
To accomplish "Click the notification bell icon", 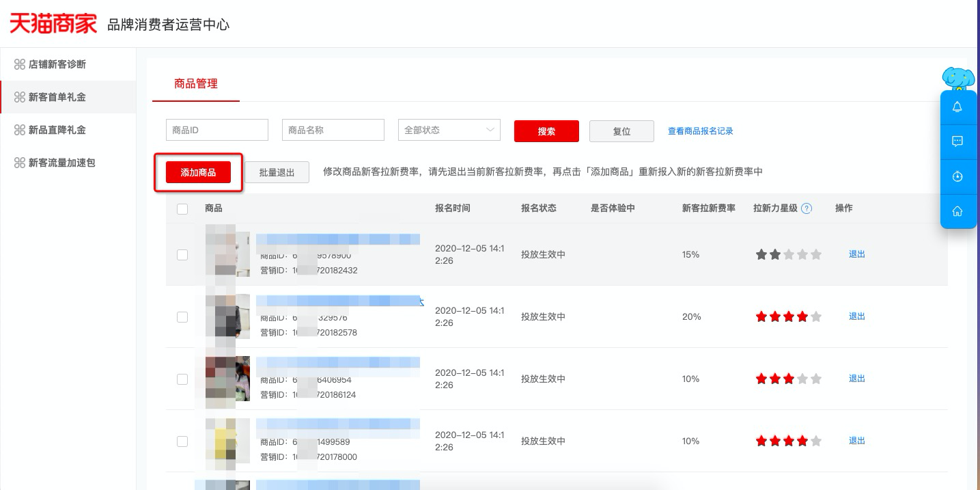I will coord(957,107).
